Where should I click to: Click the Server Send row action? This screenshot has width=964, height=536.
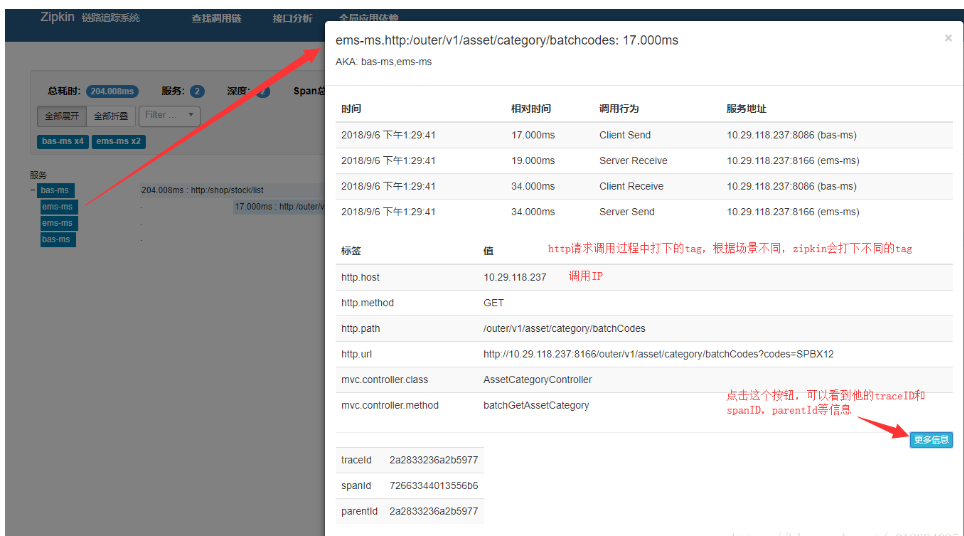[x=626, y=211]
